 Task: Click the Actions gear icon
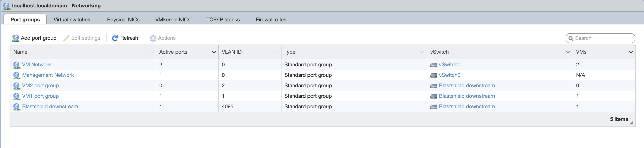point(152,38)
